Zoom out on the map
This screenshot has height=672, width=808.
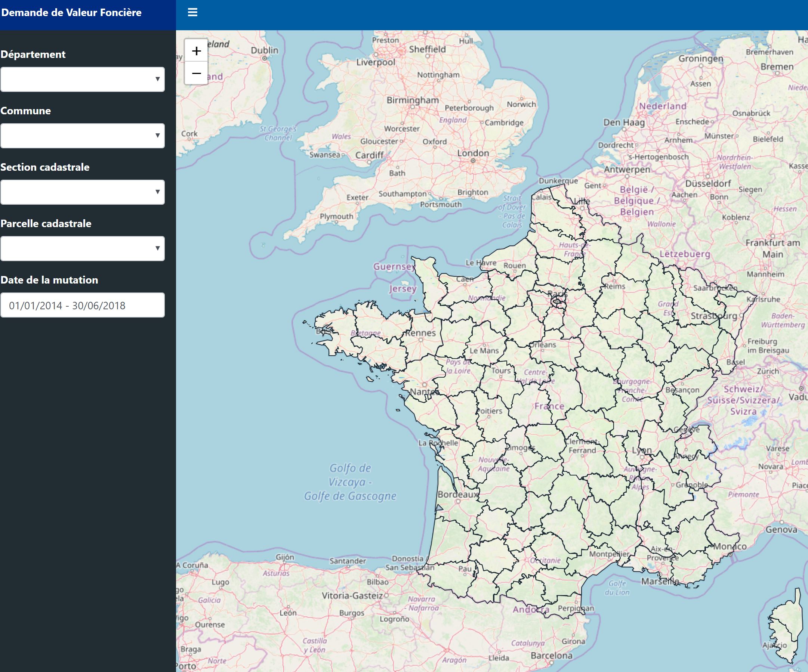tap(196, 73)
